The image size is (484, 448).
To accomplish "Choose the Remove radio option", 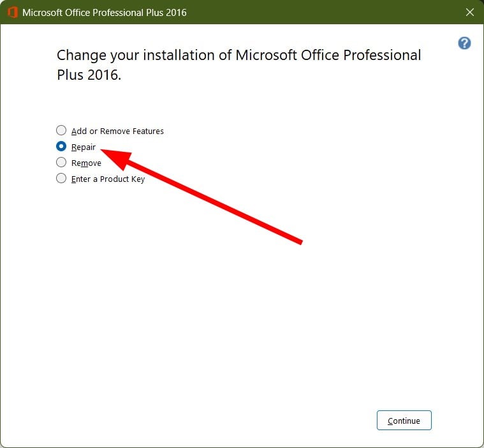I will click(61, 162).
